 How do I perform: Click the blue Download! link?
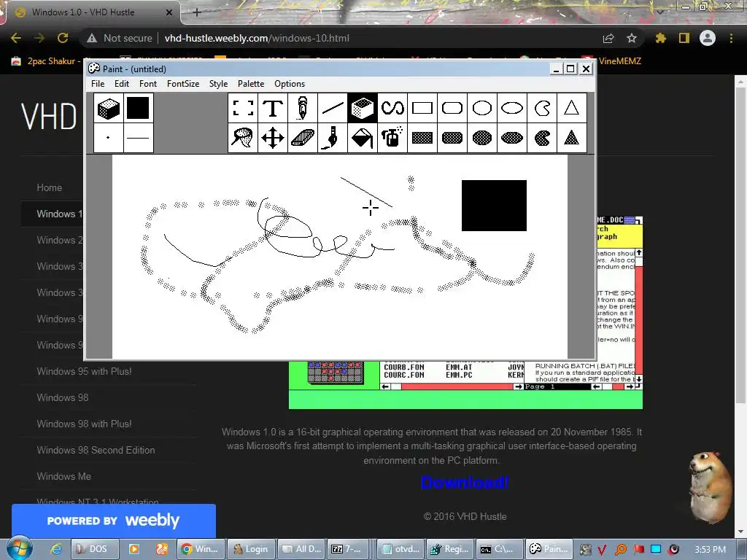[465, 483]
